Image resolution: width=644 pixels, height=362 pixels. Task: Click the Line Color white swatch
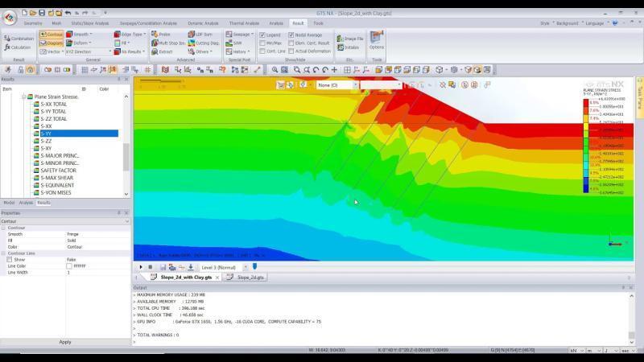[69, 266]
